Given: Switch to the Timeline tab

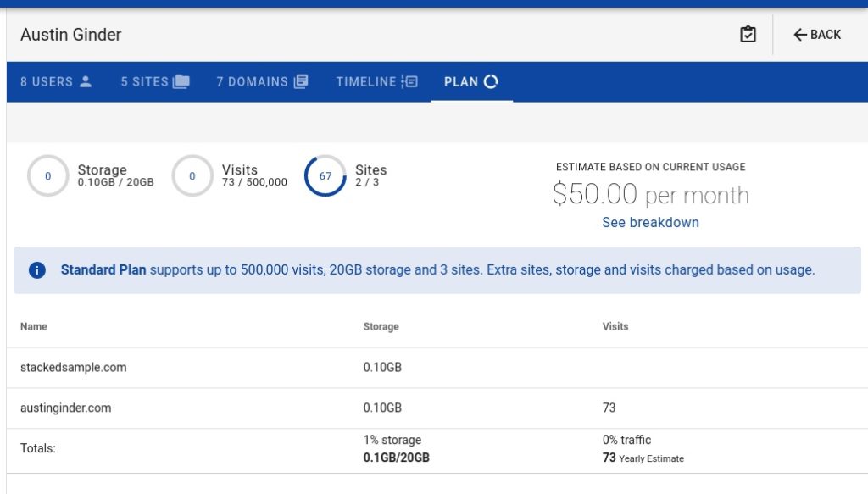Looking at the screenshot, I should tap(376, 82).
